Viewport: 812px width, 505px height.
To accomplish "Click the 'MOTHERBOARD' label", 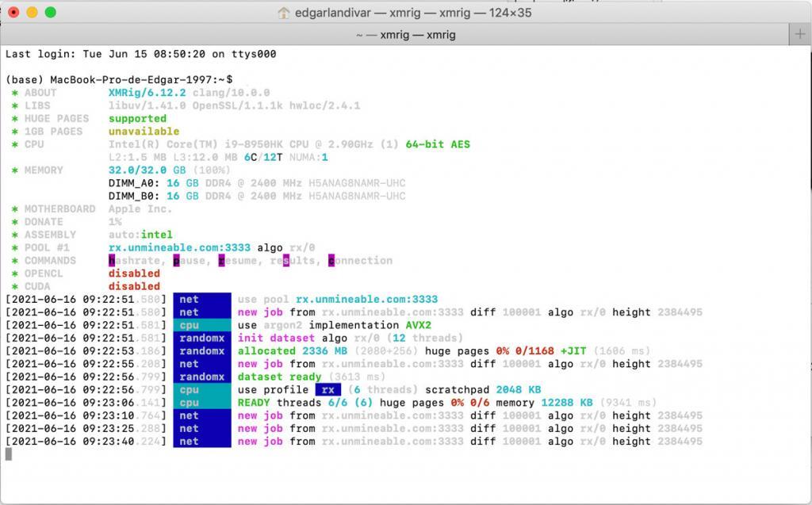I will click(x=60, y=209).
